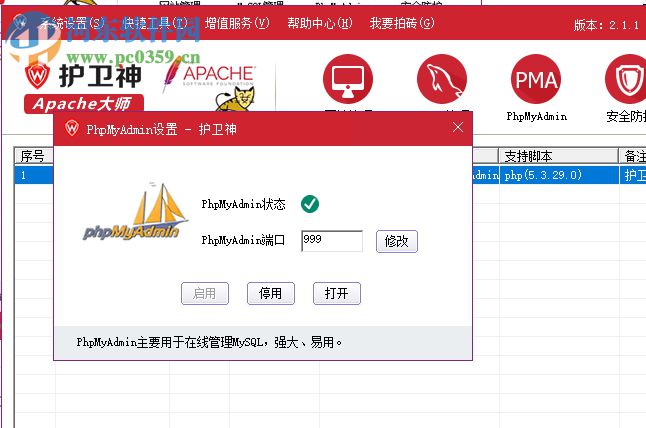Image resolution: width=646 pixels, height=428 pixels.
Task: Click the phpMyAdmin sailboat logo in dialog
Action: [x=135, y=212]
